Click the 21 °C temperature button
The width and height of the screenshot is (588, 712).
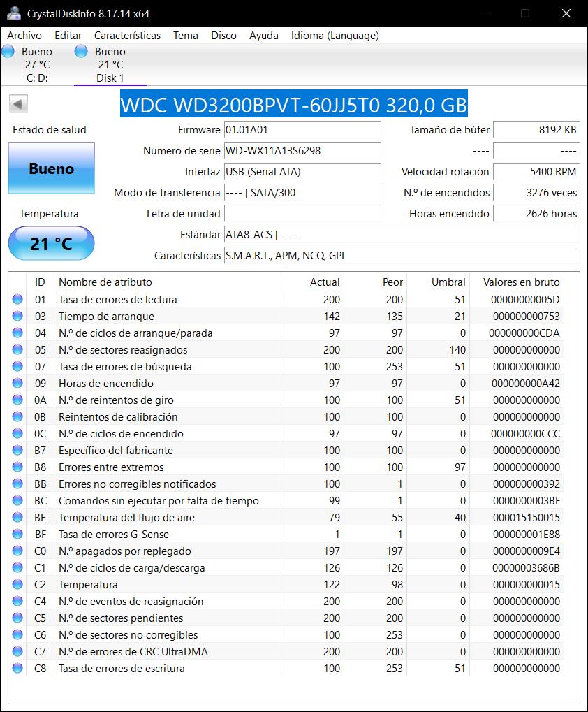pyautogui.click(x=51, y=243)
